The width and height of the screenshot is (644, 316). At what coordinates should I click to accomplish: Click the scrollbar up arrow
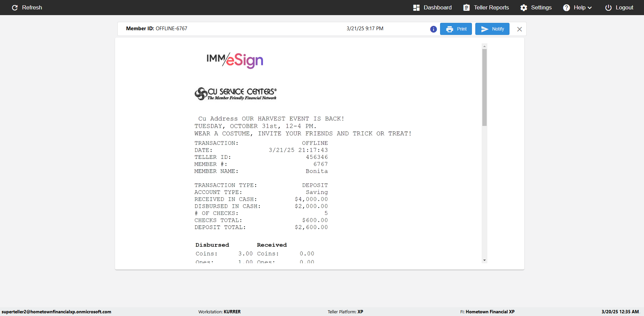(x=484, y=46)
